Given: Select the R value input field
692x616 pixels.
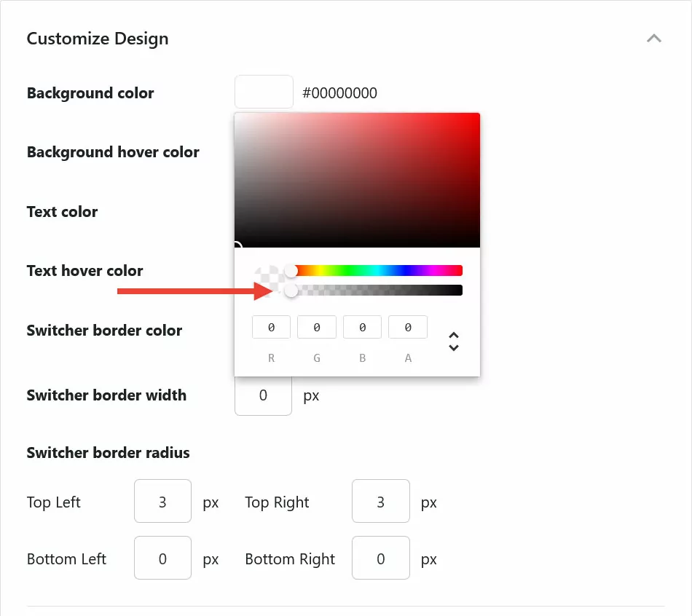Looking at the screenshot, I should click(x=270, y=327).
